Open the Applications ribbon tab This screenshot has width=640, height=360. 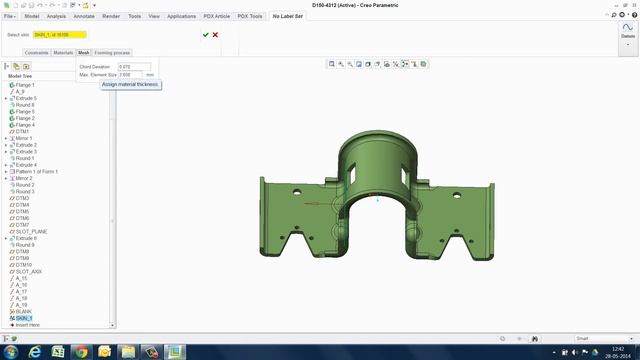(182, 16)
